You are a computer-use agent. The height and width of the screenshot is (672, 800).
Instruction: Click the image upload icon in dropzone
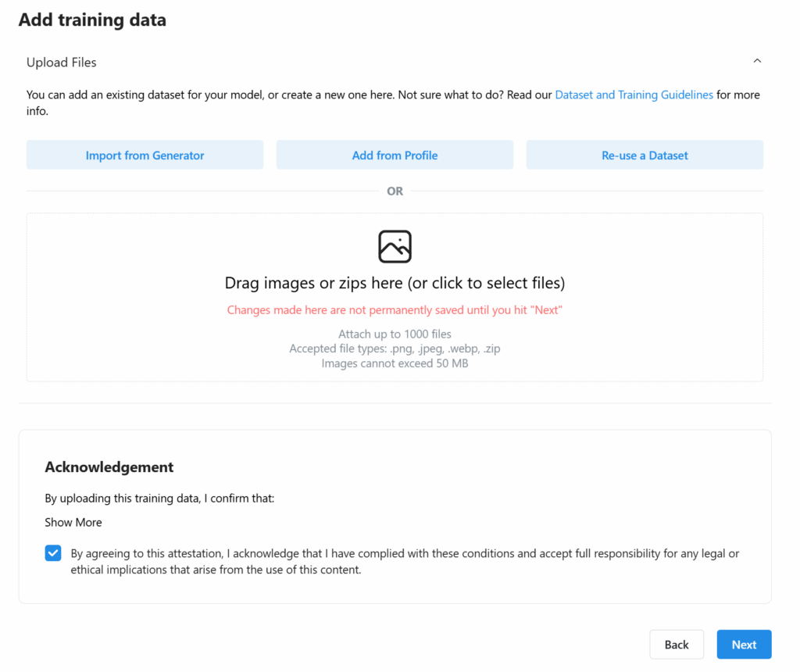coord(395,246)
